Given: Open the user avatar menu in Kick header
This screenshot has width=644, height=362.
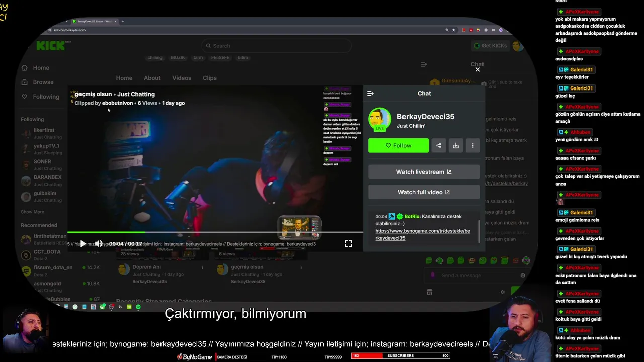Looking at the screenshot, I should [518, 46].
